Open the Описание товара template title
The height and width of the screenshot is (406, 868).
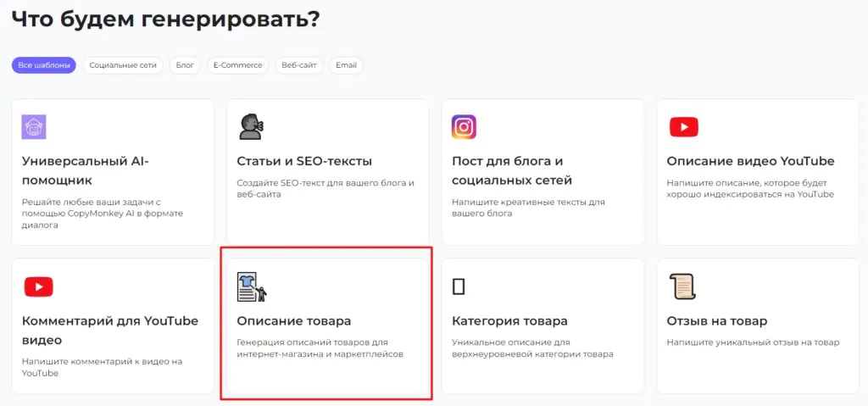[x=294, y=320]
